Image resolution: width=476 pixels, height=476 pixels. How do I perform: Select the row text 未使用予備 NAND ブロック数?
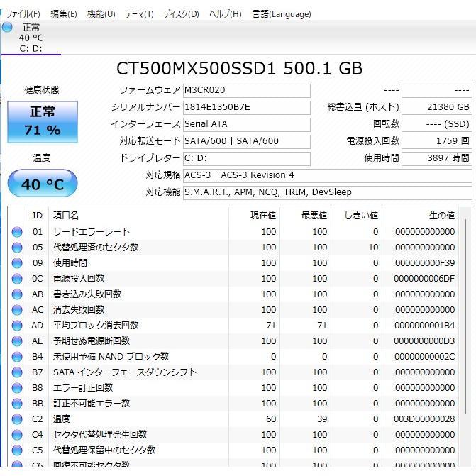point(111,357)
